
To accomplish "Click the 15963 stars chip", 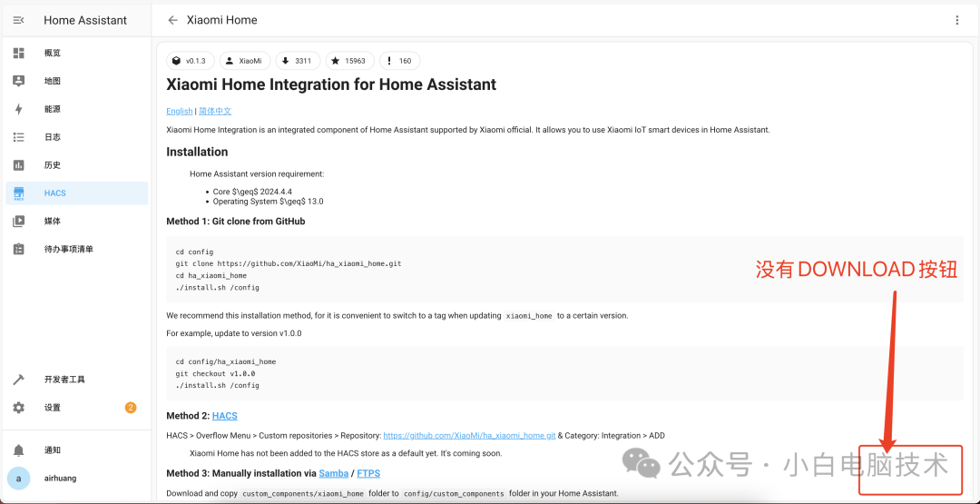I will pyautogui.click(x=349, y=61).
